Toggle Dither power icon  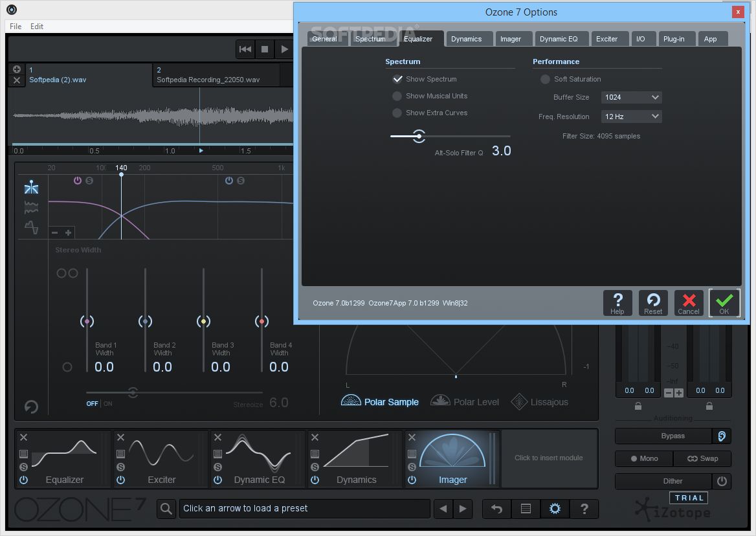pyautogui.click(x=722, y=481)
